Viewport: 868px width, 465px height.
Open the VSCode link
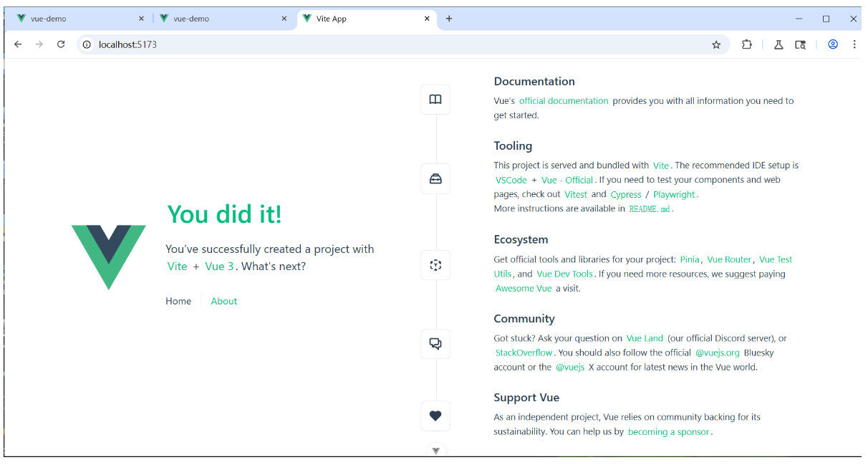point(511,180)
